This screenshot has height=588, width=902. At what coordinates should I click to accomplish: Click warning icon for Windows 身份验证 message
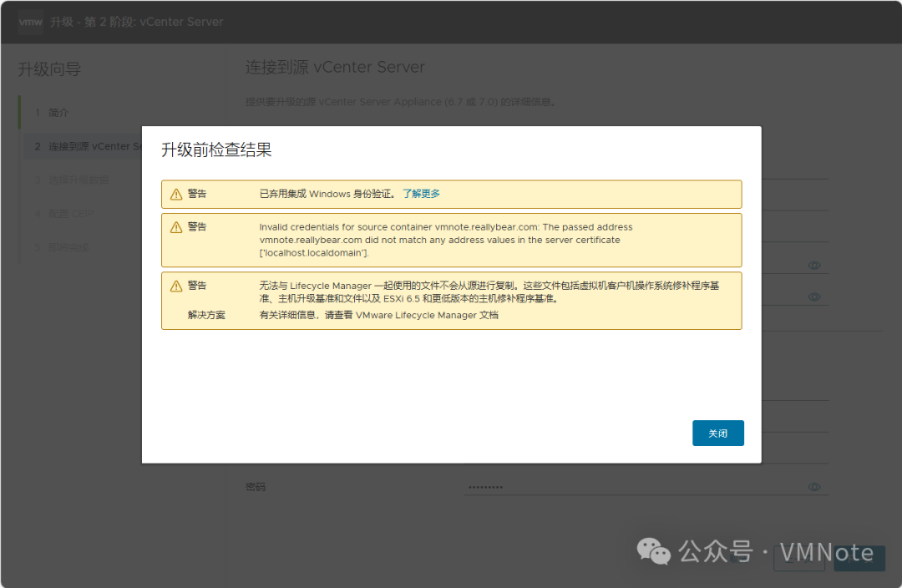click(x=176, y=195)
